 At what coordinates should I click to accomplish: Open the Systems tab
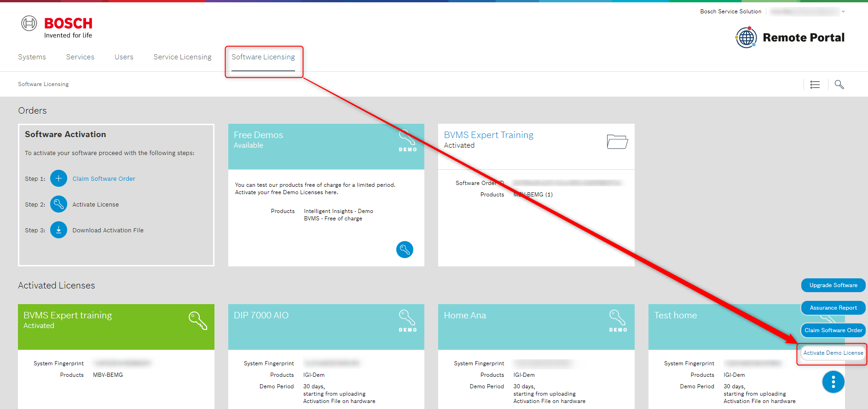(32, 57)
